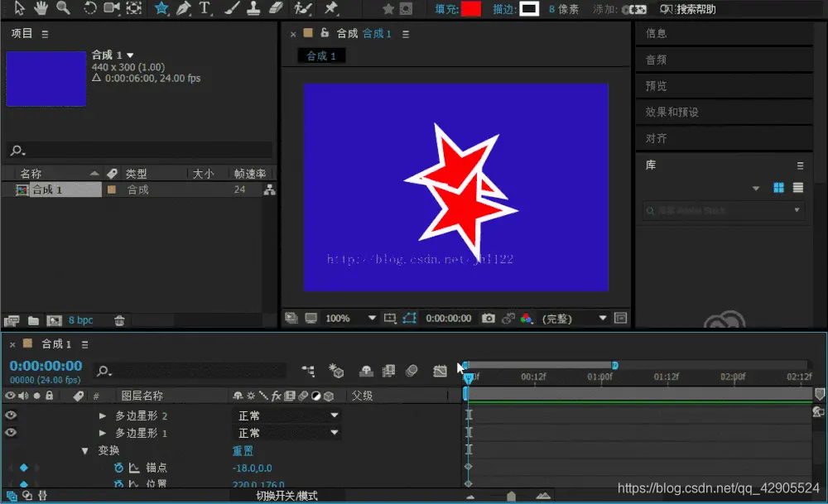Select the Brush tool

click(x=232, y=8)
